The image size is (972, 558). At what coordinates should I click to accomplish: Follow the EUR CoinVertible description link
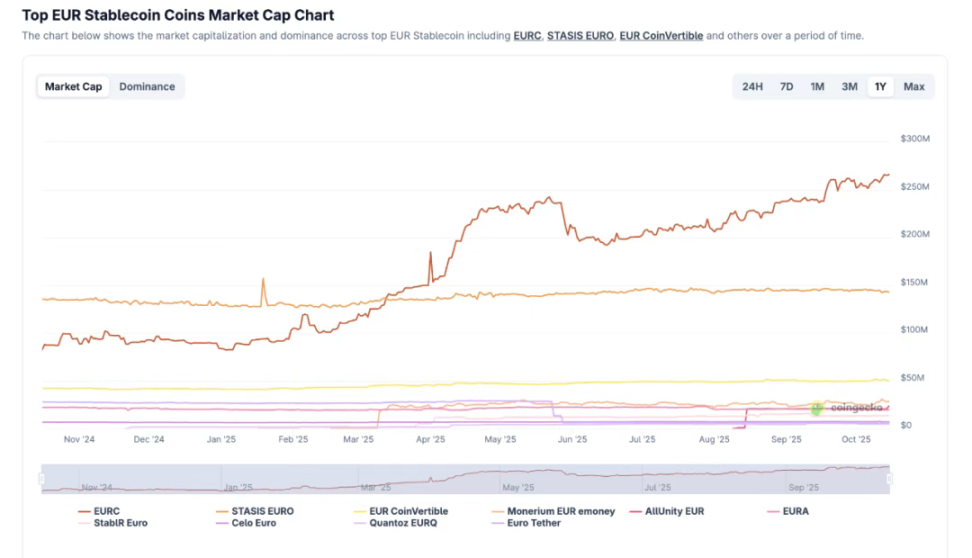(661, 36)
